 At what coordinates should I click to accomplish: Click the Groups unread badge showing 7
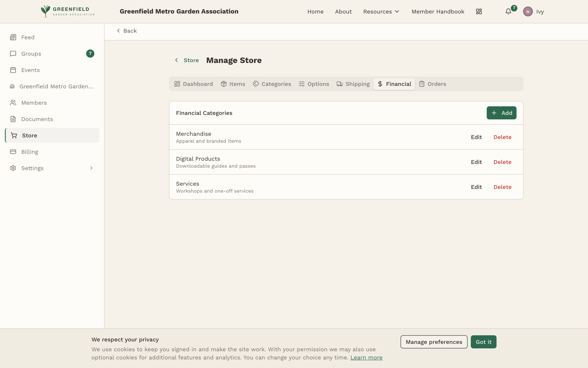90,54
